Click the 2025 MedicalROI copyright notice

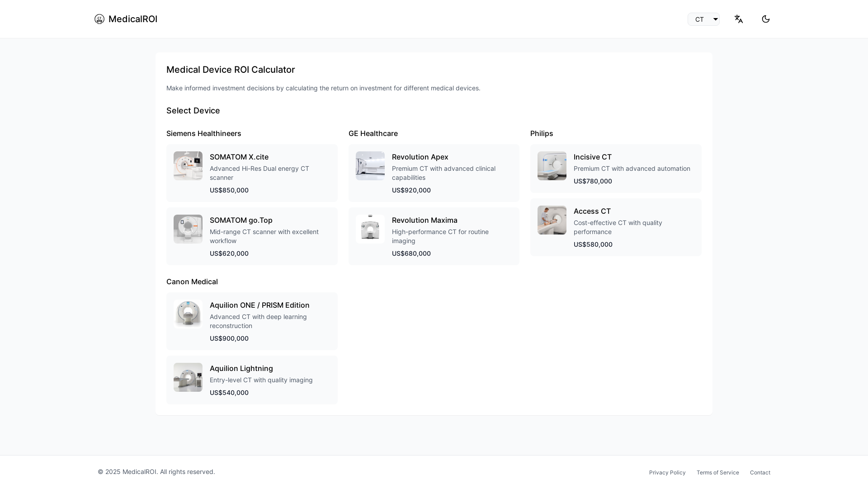[x=156, y=472]
